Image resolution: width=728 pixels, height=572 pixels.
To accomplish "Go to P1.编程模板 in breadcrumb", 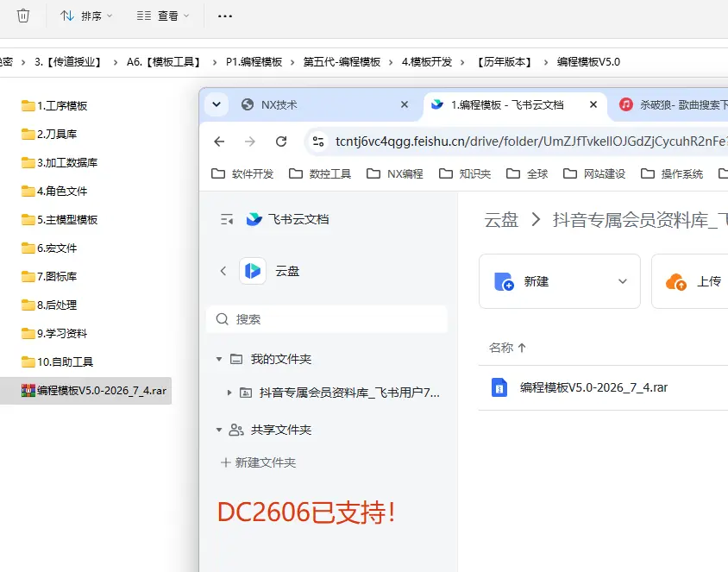I will (x=254, y=62).
